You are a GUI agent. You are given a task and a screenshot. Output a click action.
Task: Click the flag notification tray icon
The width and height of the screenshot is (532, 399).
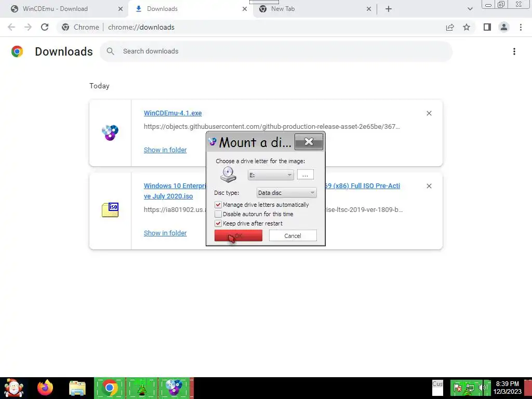coord(458,388)
